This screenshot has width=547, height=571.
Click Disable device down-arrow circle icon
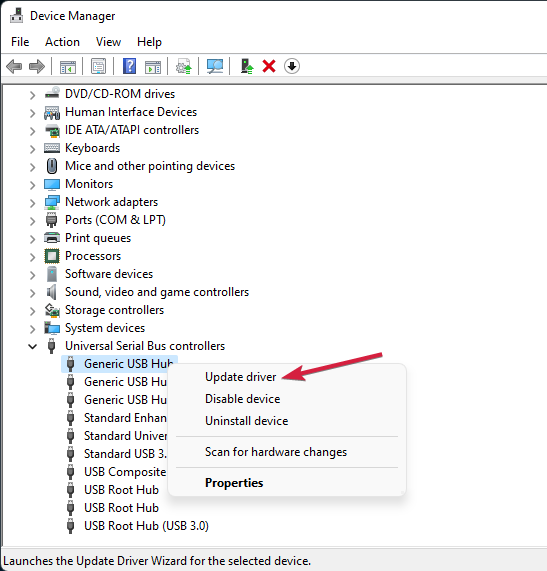coord(292,66)
